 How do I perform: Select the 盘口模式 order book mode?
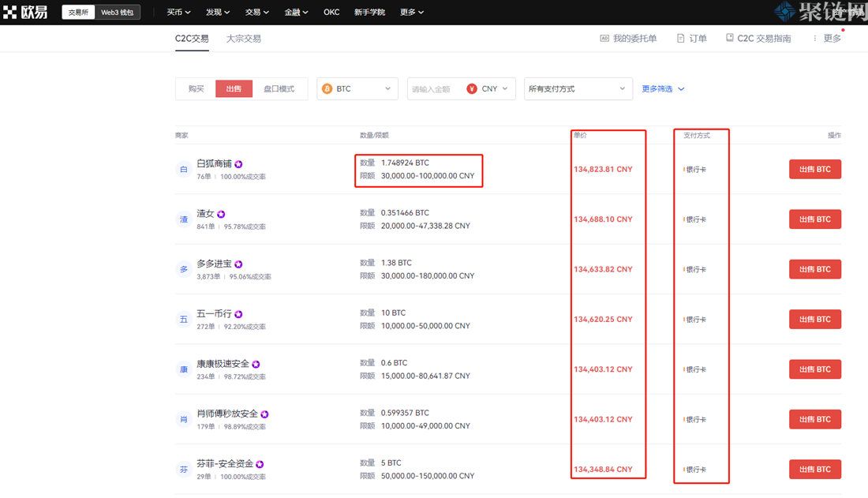click(279, 88)
